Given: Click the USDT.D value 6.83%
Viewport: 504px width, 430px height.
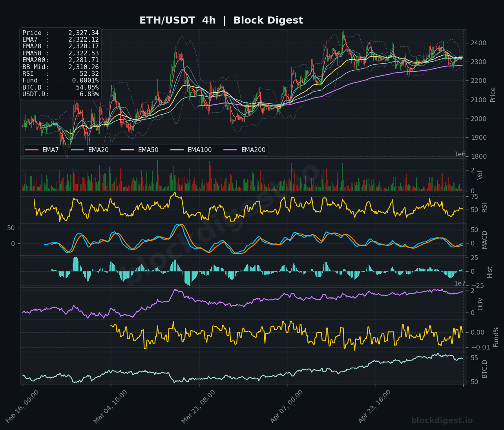Looking at the screenshot, I should point(89,94).
